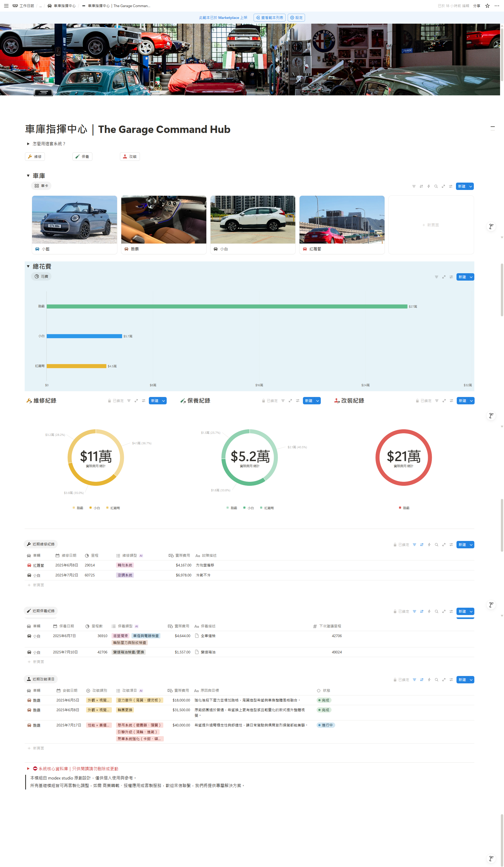Click the 進行中 status in 近期改裝項目
504x867 pixels.
coord(325,725)
